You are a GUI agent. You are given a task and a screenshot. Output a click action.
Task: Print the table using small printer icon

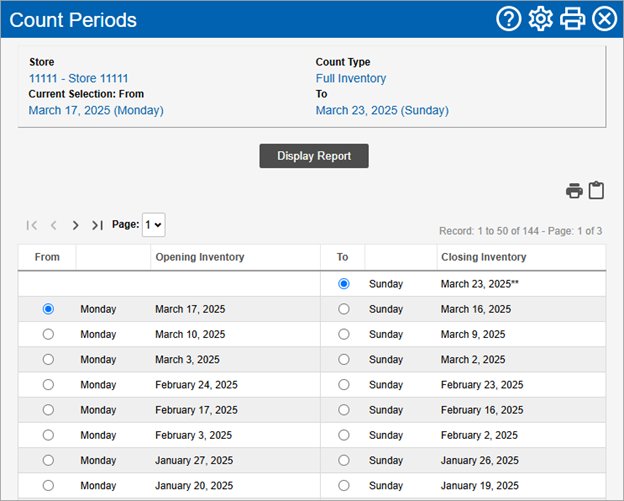coord(574,191)
